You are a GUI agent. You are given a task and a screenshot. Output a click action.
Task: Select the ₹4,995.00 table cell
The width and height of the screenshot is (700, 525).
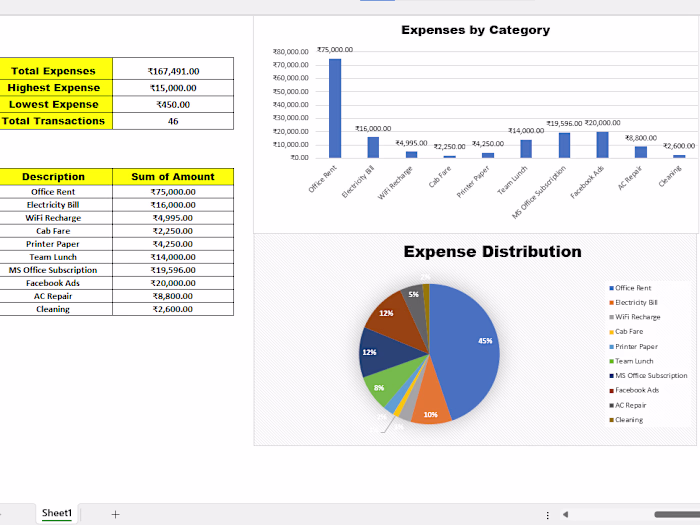coord(173,218)
